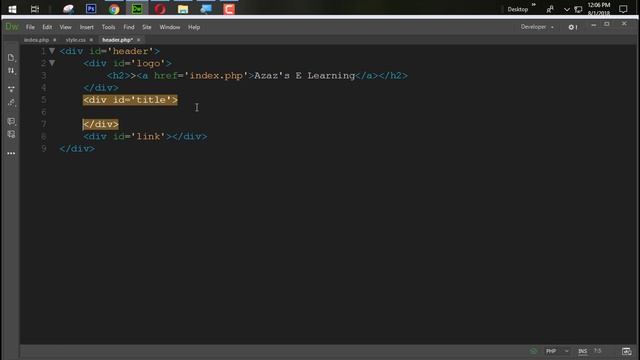Image resolution: width=640 pixels, height=360 pixels.
Task: Click the green linting status icon
Action: (533, 351)
